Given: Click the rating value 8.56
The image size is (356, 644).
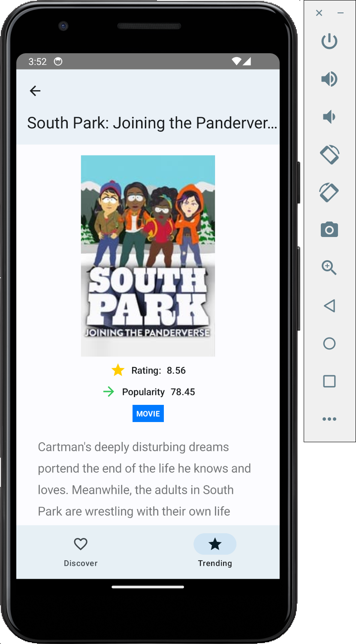Looking at the screenshot, I should pos(176,371).
